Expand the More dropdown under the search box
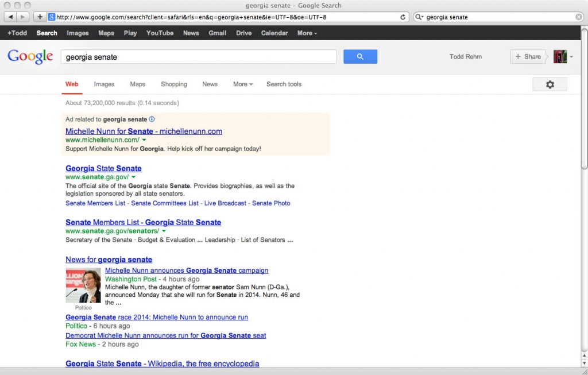The width and height of the screenshot is (588, 375). click(243, 84)
